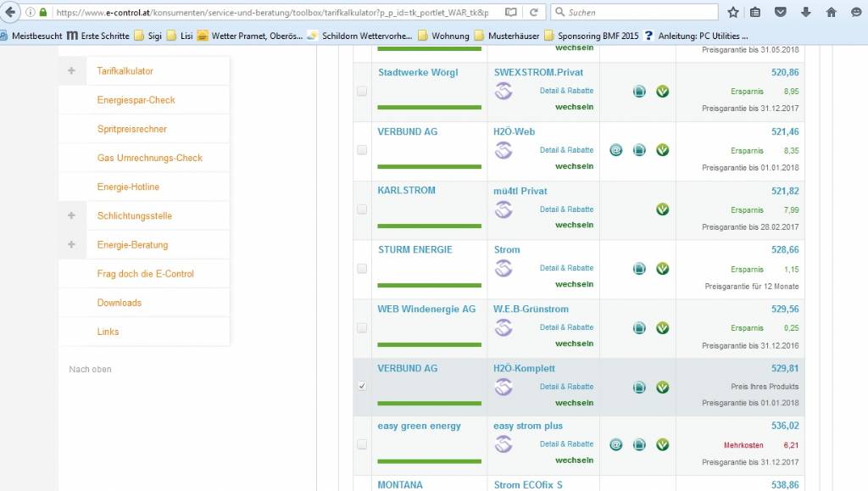Open Detail & Rabatte for STURM ENERGIE Strom
This screenshot has height=491, width=868.
(x=567, y=268)
